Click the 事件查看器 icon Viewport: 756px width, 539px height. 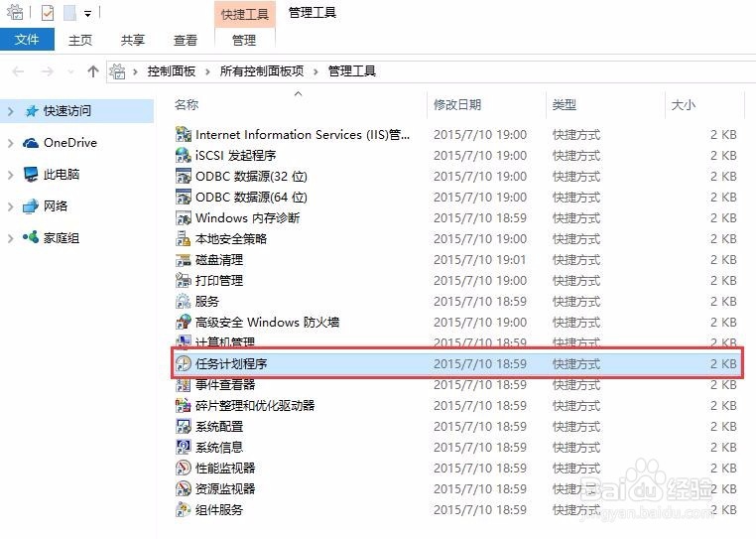pyautogui.click(x=184, y=384)
